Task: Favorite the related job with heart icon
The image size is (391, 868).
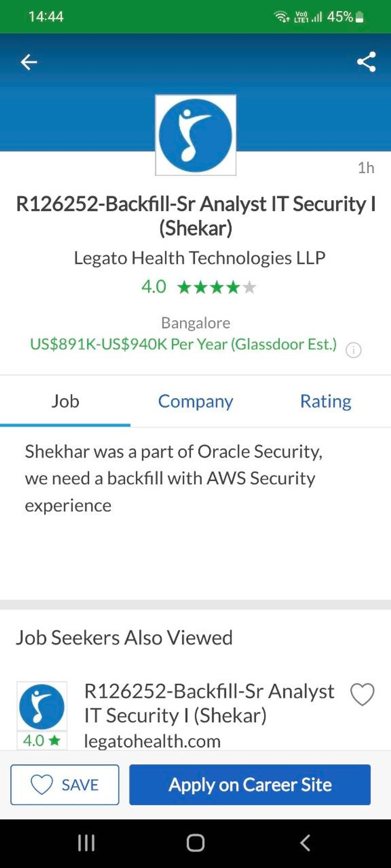Action: coord(362,694)
